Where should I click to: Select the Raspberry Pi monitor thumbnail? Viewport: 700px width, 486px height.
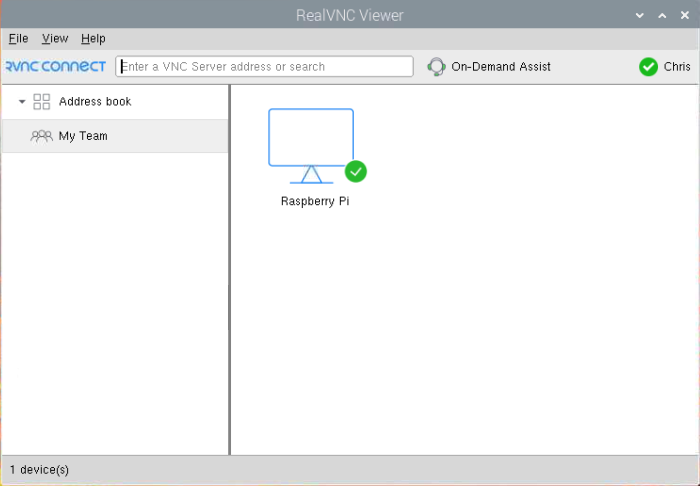click(x=311, y=140)
